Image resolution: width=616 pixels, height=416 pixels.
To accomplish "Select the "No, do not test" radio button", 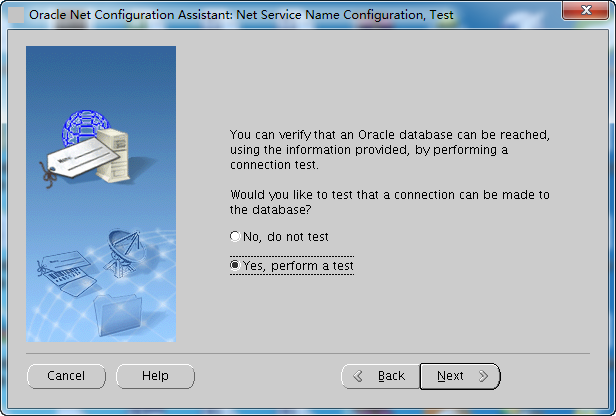I will click(x=279, y=236).
